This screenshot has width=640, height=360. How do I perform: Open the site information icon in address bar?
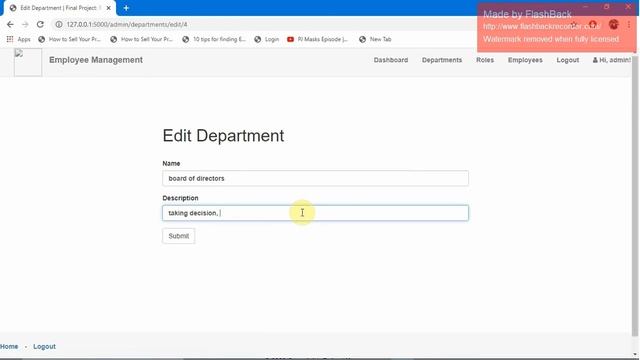coord(59,24)
